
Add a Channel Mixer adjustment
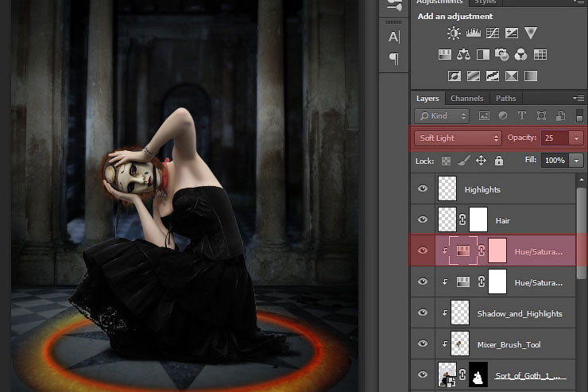click(520, 55)
